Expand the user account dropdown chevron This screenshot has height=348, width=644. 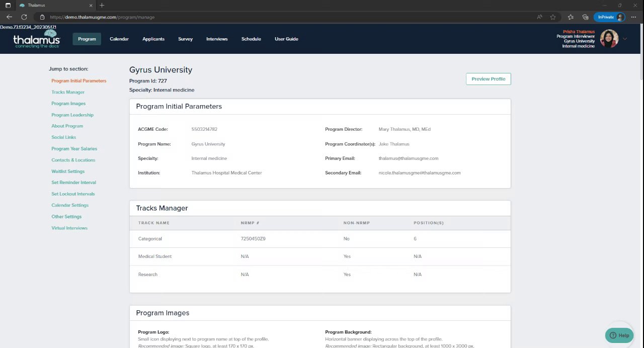click(625, 39)
